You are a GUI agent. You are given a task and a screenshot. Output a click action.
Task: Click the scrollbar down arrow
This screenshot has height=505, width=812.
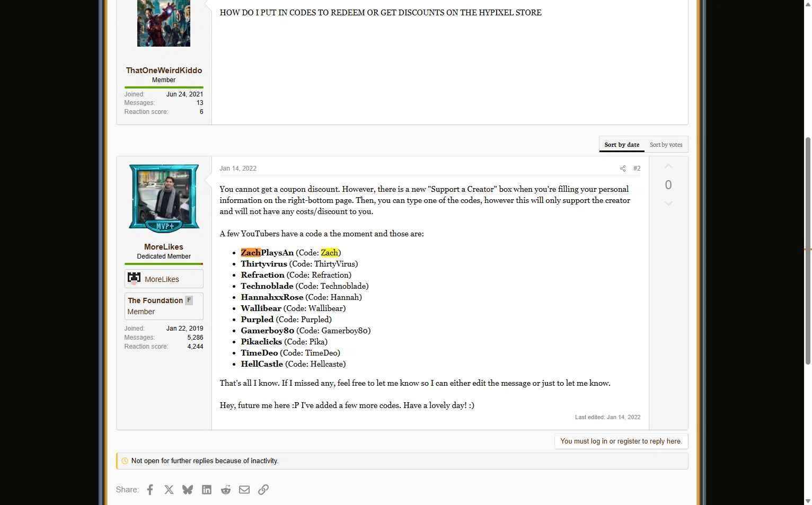tap(808, 501)
